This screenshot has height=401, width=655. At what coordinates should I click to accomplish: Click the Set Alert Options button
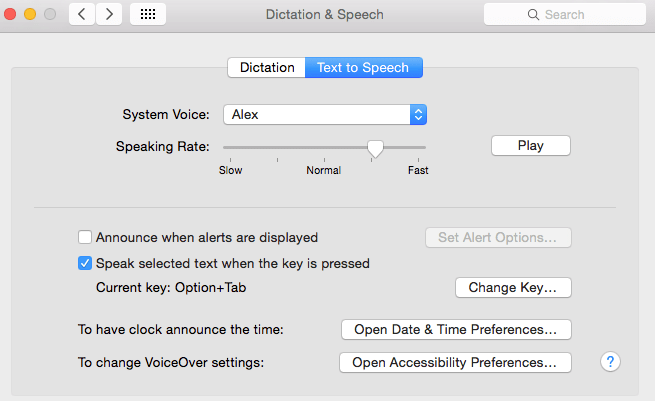pyautogui.click(x=497, y=238)
